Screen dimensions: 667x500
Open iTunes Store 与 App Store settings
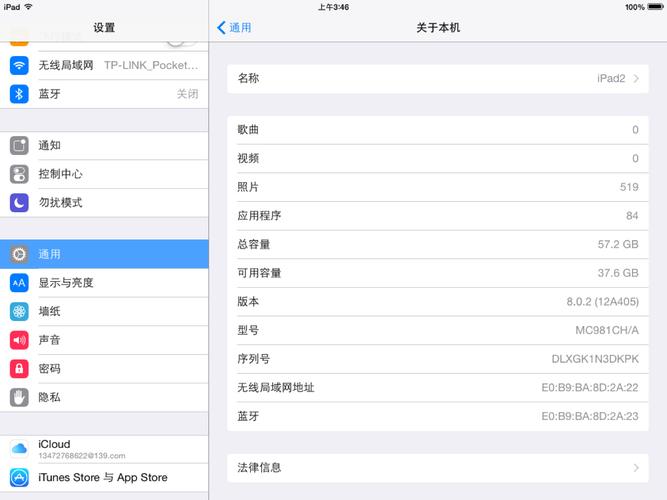pos(104,477)
